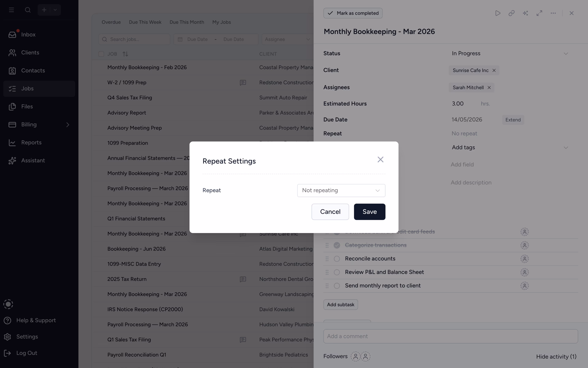Click No repeat setting
This screenshot has width=588, height=368.
(464, 134)
